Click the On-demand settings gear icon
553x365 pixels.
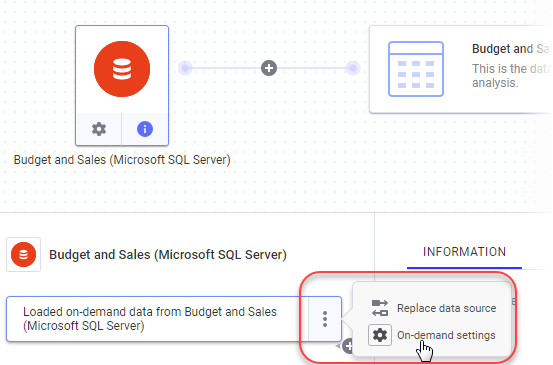coord(380,335)
